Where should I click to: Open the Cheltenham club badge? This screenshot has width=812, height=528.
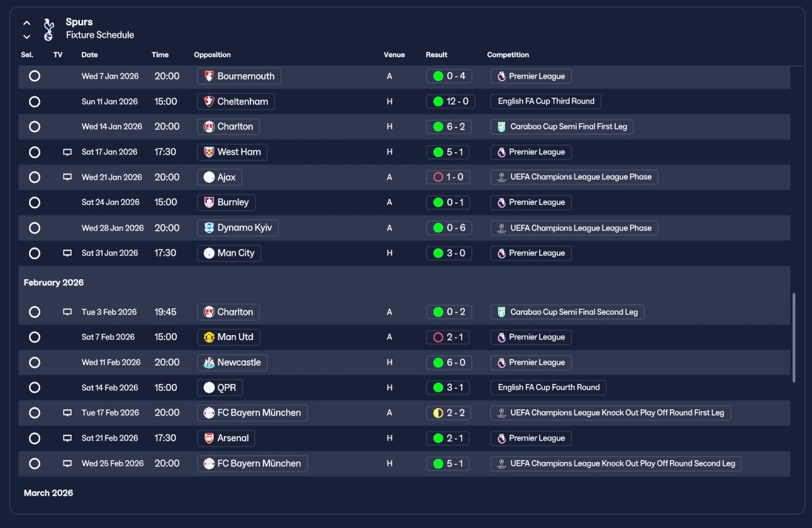click(x=209, y=102)
